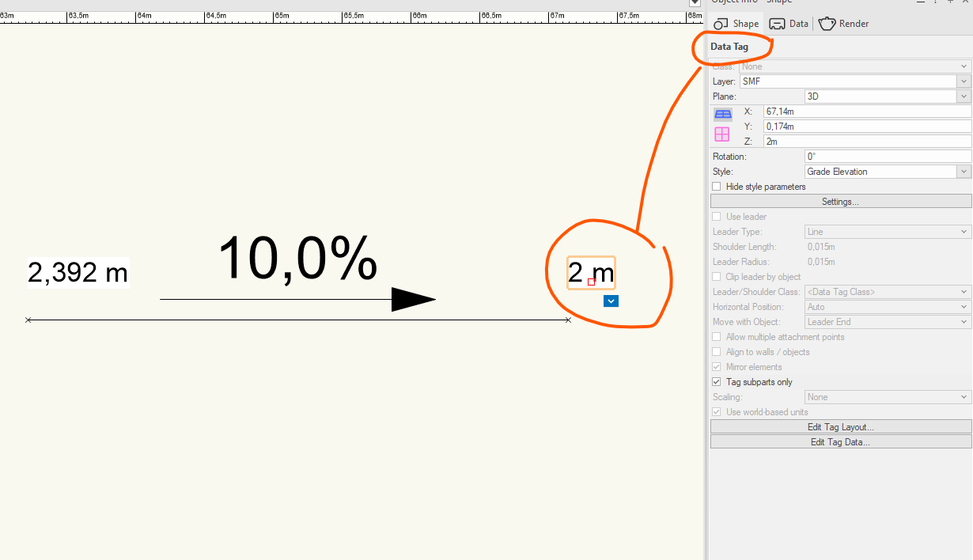Uncheck Tag subparts only

[x=717, y=382]
